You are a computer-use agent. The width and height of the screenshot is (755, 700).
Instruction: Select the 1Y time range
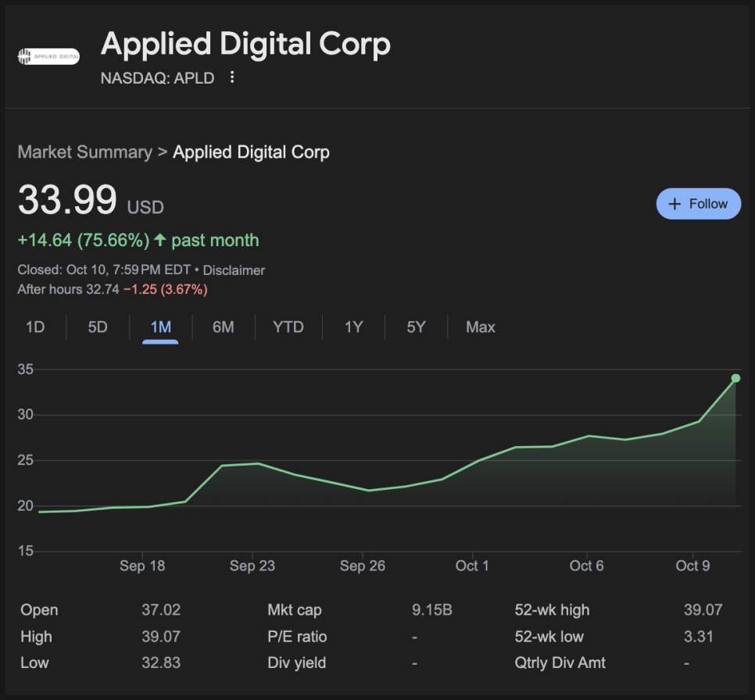353,327
